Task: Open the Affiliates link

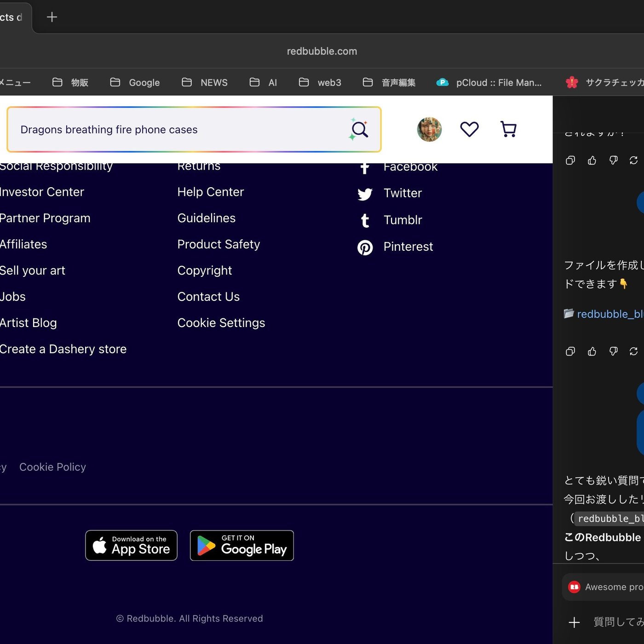Action: pos(23,244)
